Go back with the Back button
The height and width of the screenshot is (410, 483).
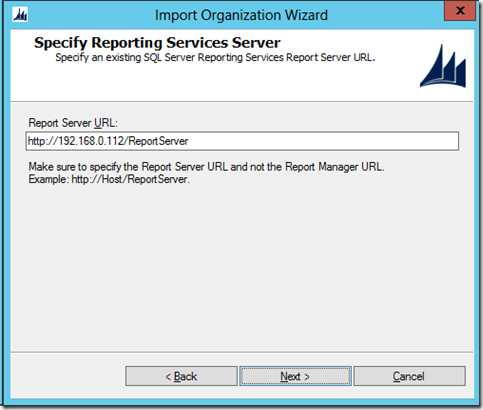pos(181,376)
